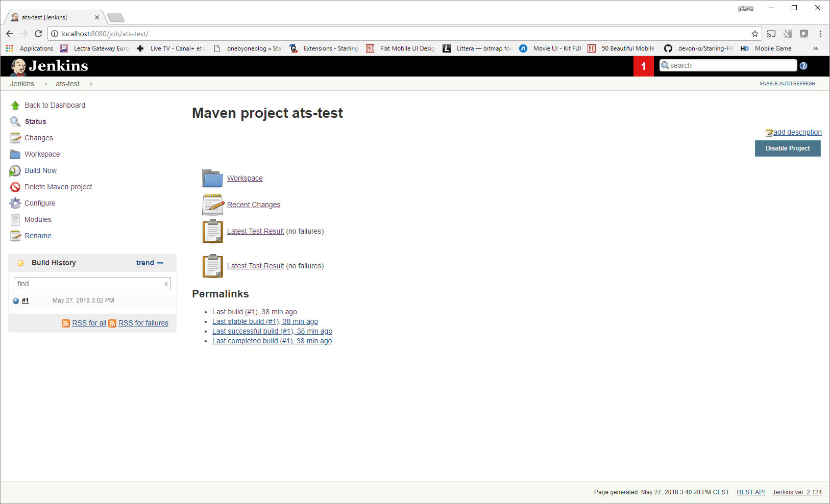Click the RSS for all feed icon

[66, 323]
